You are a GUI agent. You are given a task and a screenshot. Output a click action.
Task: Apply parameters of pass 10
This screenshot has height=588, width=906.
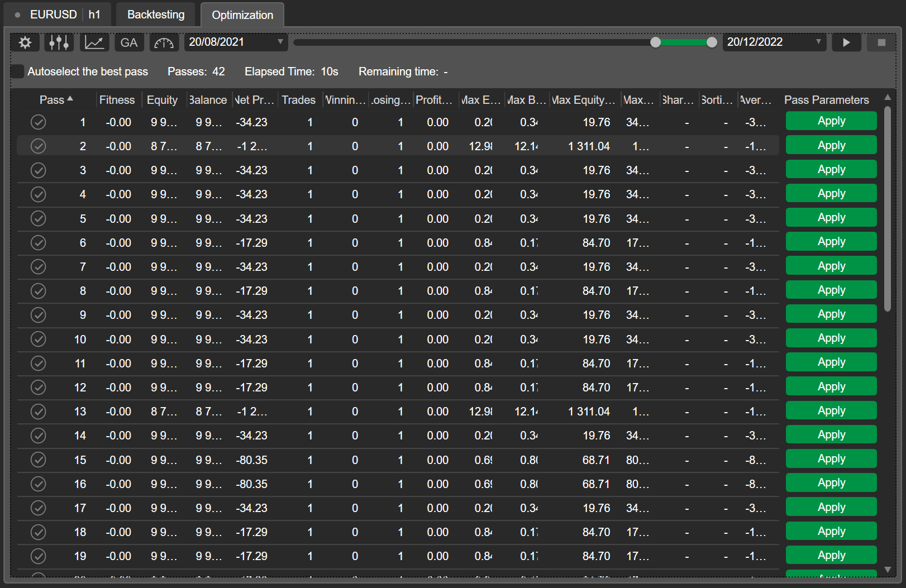(831, 338)
